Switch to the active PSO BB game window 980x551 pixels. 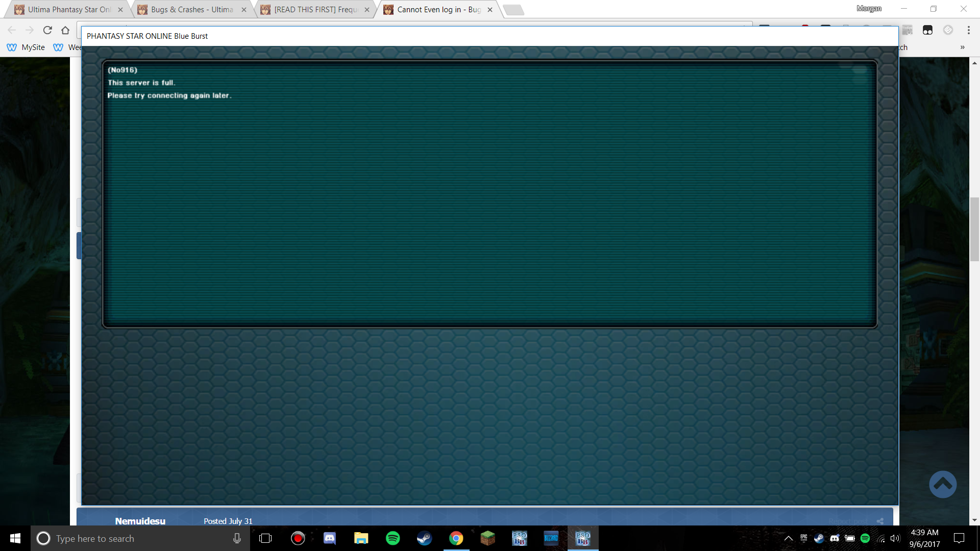pos(583,538)
